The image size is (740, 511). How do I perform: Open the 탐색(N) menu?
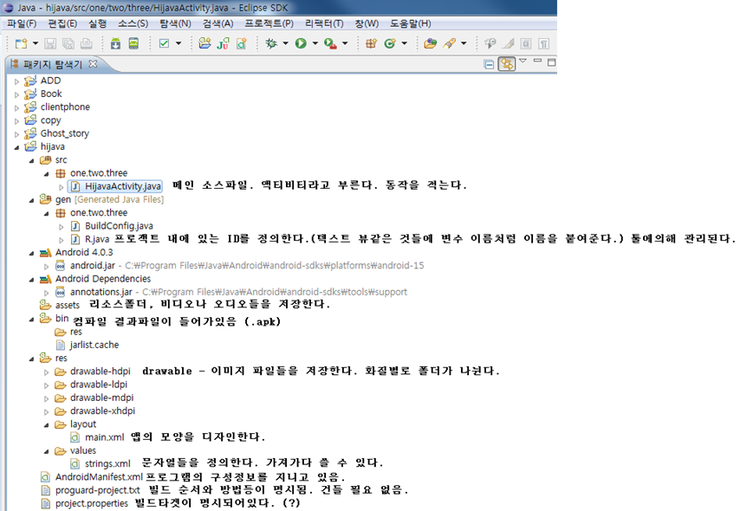(x=176, y=24)
